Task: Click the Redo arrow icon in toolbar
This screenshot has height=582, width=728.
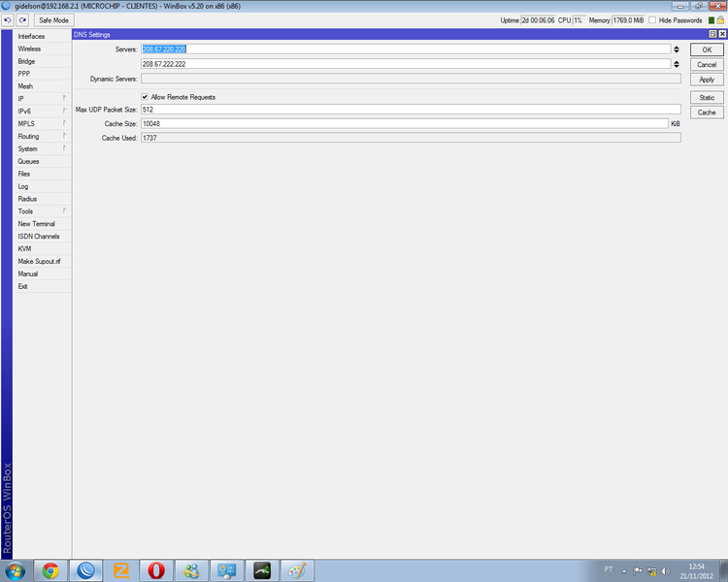Action: click(x=22, y=20)
